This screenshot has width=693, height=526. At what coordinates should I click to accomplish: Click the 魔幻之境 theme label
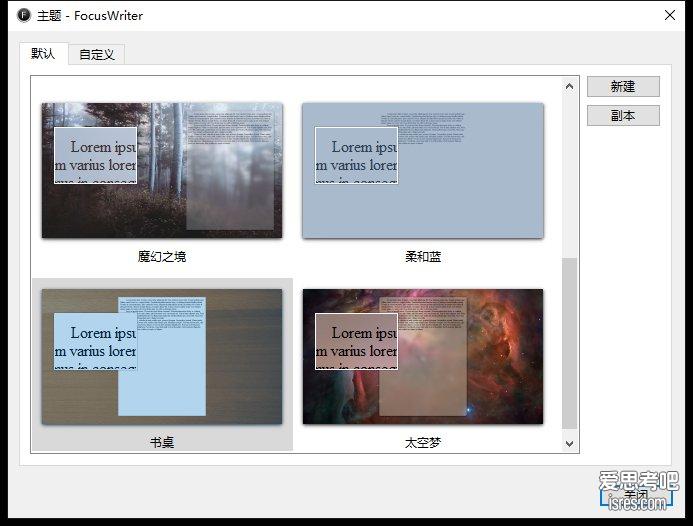(162, 256)
